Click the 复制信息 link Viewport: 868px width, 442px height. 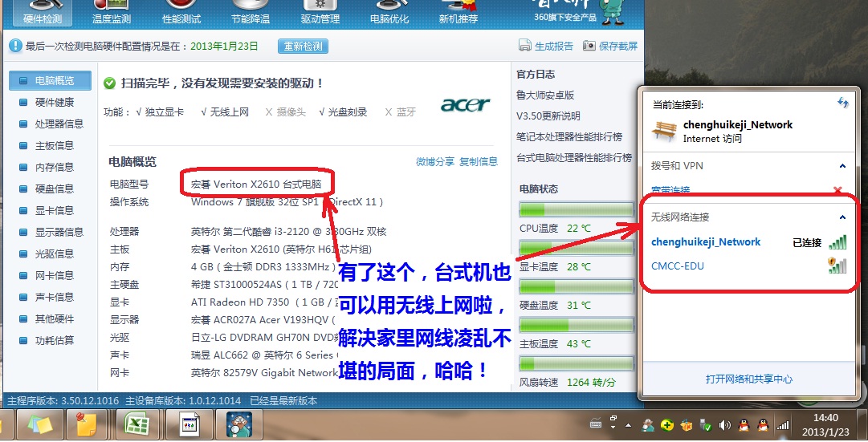[x=479, y=161]
